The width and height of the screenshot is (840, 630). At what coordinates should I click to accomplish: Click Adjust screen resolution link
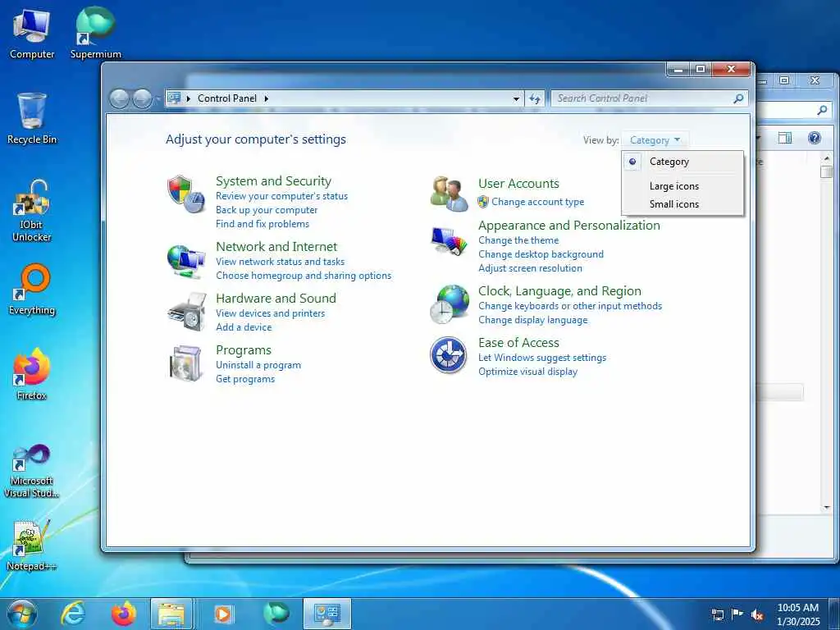click(530, 268)
